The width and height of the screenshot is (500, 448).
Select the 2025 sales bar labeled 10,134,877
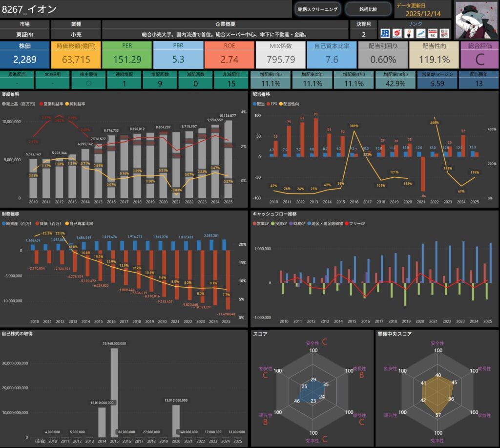(228, 159)
